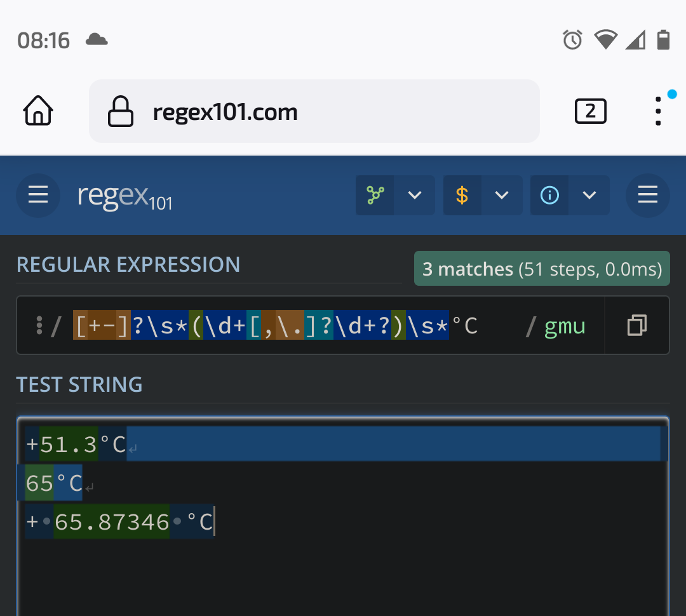
Task: Click the '+ 65.87346 °C' test line
Action: (x=119, y=522)
